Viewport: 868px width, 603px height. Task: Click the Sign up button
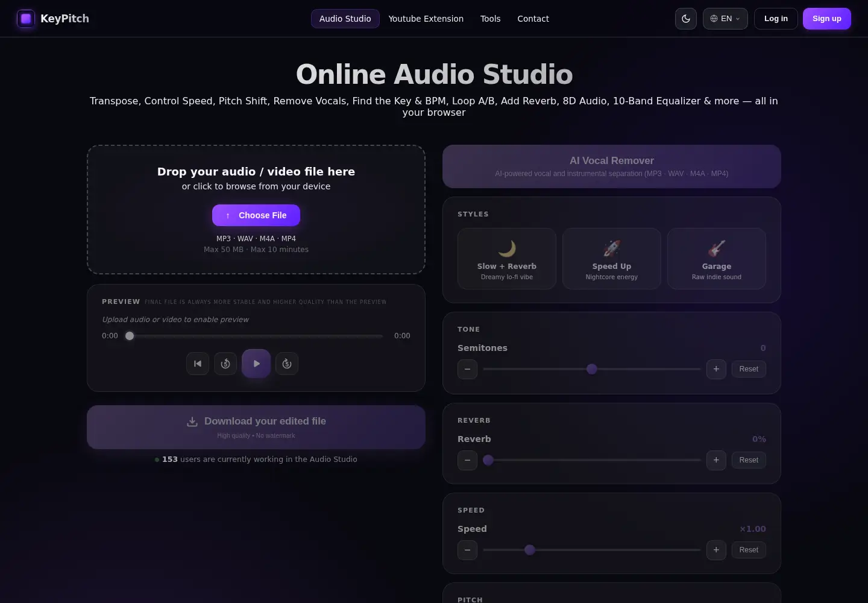(x=827, y=19)
